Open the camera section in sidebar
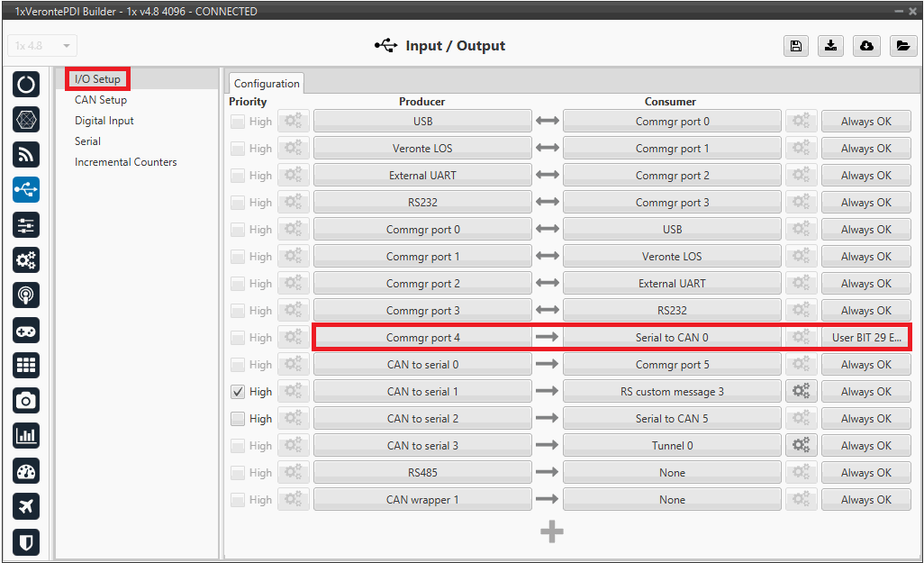Image resolution: width=924 pixels, height=563 pixels. (x=26, y=400)
